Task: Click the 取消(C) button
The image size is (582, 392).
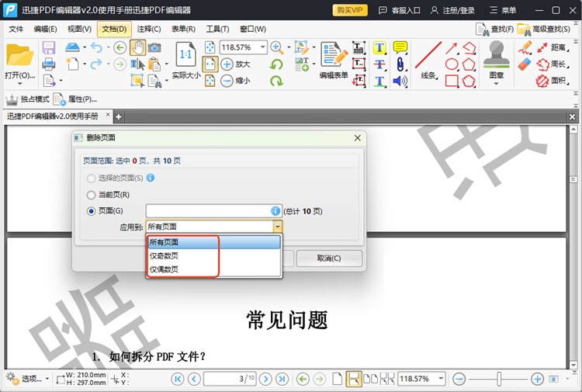Action: coord(329,258)
